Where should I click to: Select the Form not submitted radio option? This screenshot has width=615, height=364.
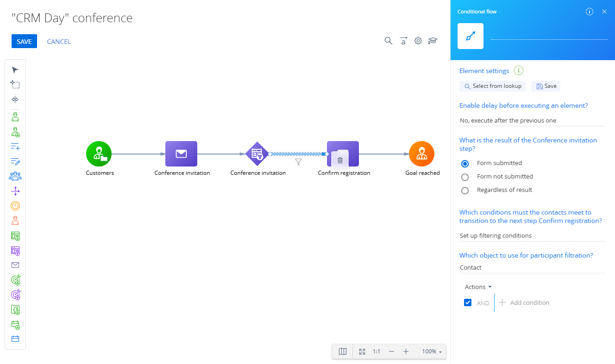pos(465,177)
